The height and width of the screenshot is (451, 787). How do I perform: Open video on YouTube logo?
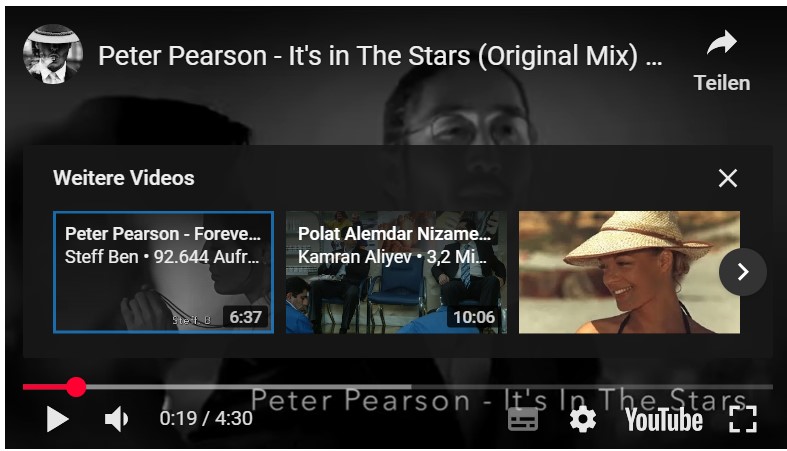[664, 420]
